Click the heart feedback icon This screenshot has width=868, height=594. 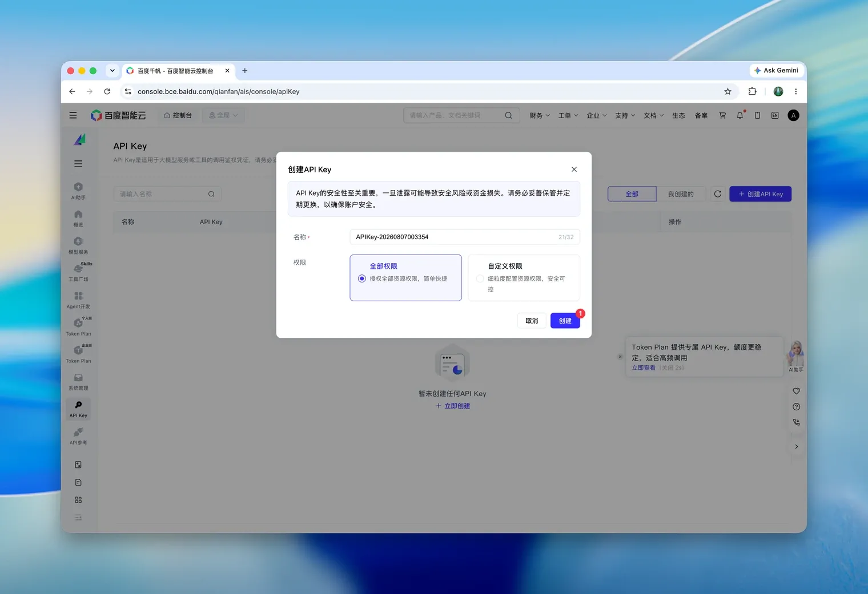796,391
